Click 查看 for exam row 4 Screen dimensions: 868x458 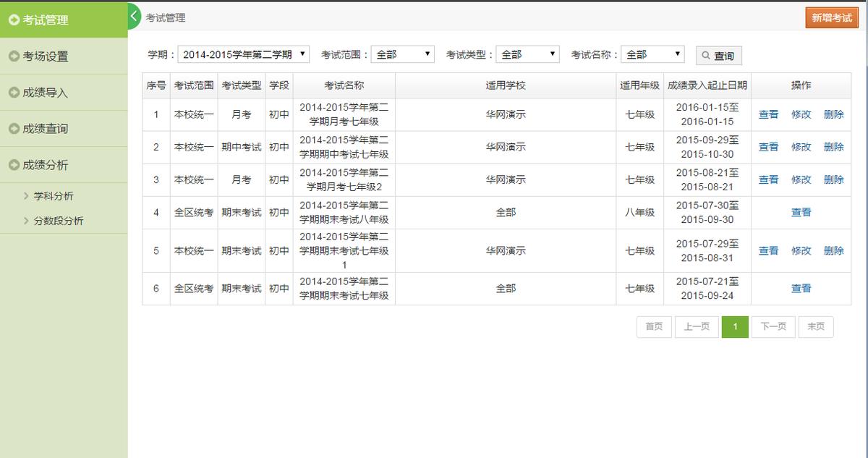point(801,213)
